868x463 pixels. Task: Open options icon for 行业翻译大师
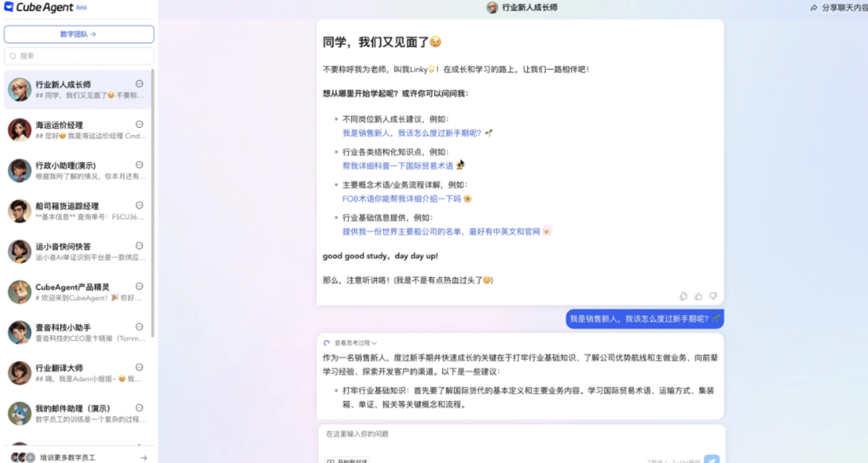[x=140, y=367]
